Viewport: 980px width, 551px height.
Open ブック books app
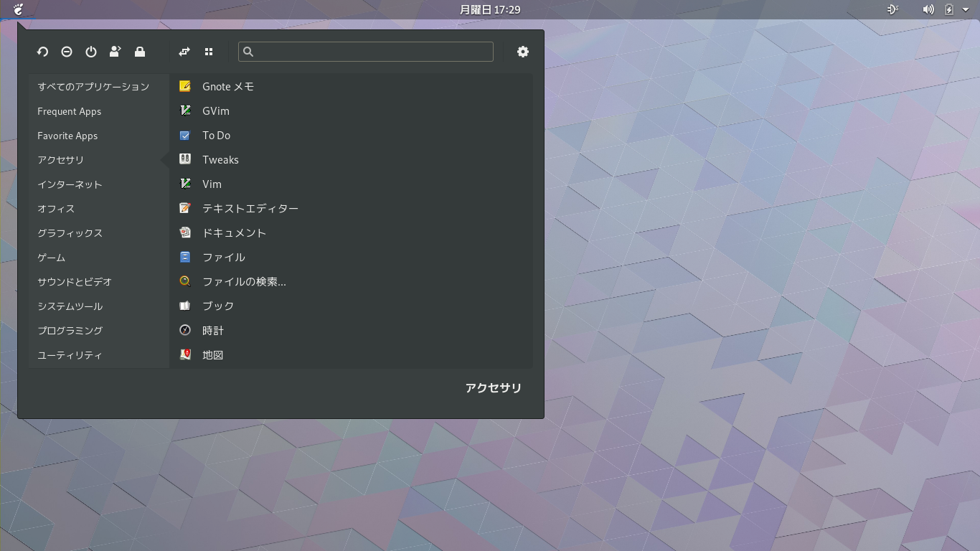pyautogui.click(x=351, y=306)
